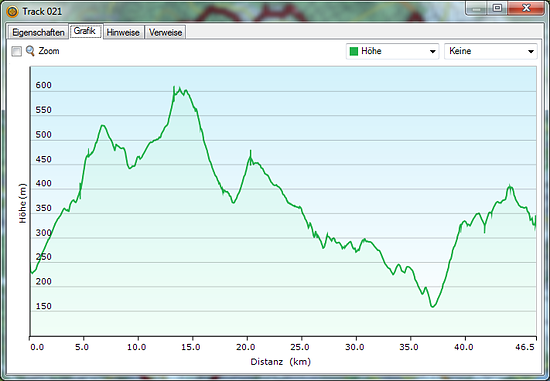
Task: Go to the Verweise tab
Action: click(165, 32)
